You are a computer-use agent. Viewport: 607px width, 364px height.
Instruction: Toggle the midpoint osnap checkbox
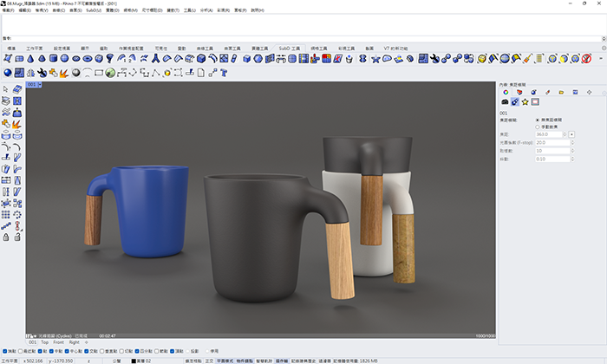coord(49,351)
